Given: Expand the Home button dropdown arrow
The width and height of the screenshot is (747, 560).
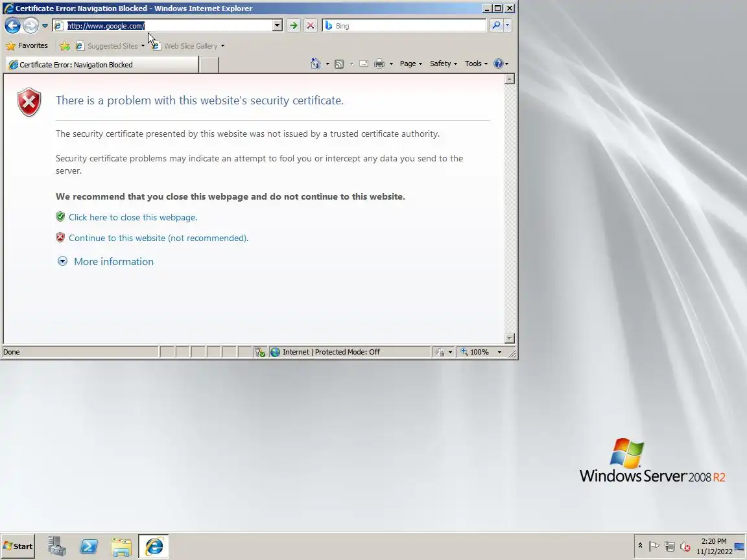Looking at the screenshot, I should pyautogui.click(x=327, y=64).
